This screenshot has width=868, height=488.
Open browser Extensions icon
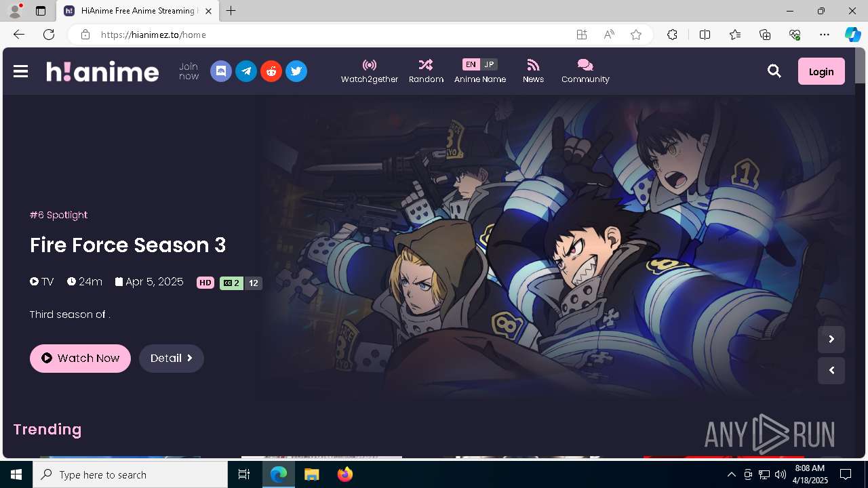point(672,35)
